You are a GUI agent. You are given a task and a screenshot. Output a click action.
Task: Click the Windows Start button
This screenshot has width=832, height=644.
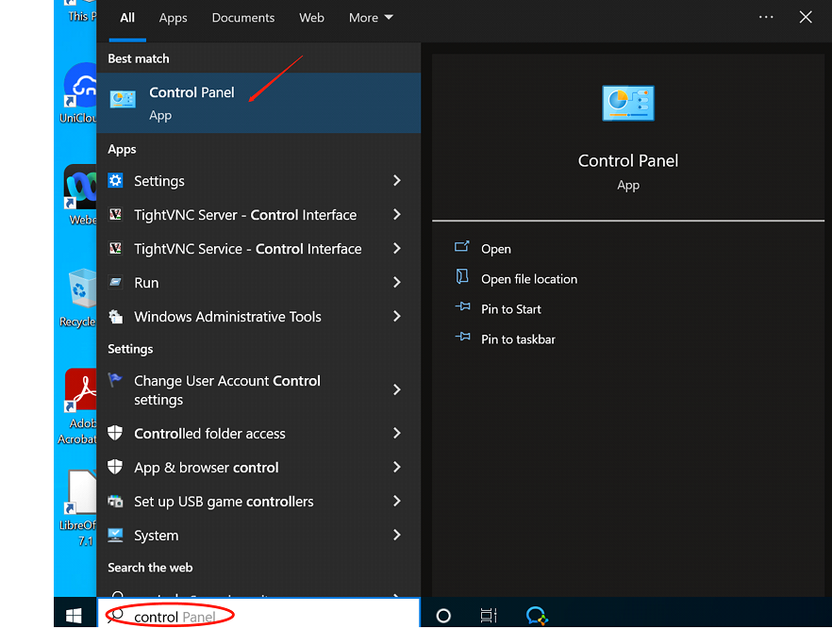click(74, 616)
